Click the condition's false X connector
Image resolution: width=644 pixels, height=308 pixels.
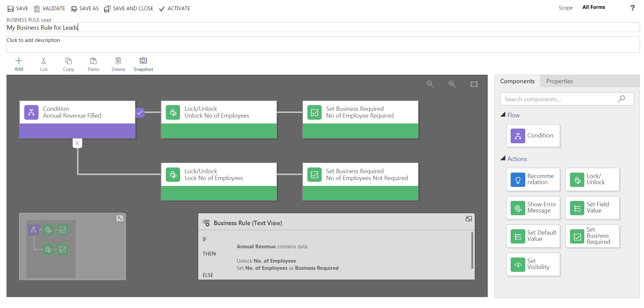click(x=77, y=143)
